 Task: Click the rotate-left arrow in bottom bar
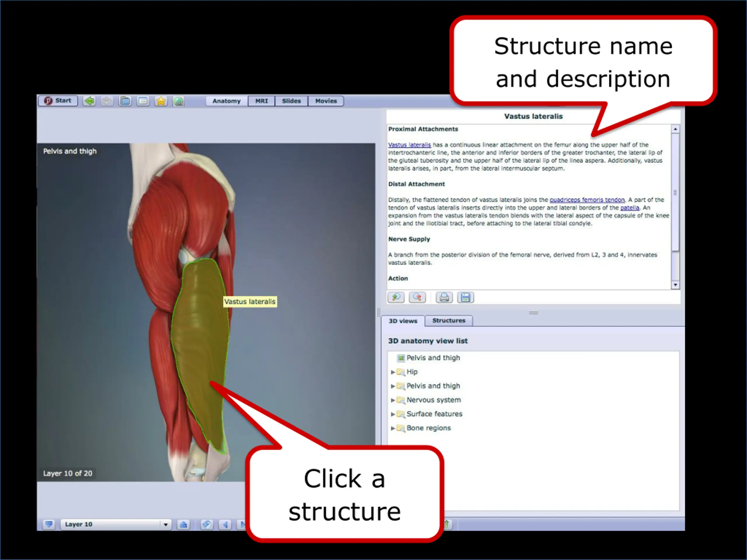[x=225, y=524]
